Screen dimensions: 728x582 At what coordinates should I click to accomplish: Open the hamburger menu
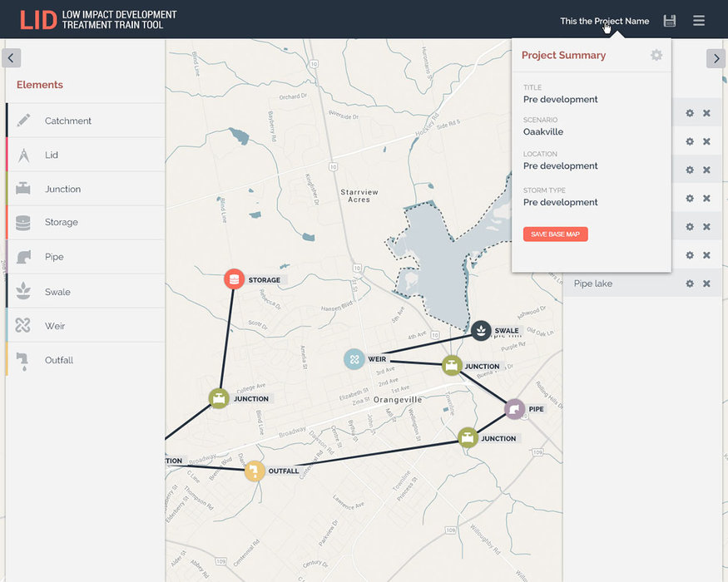(699, 21)
